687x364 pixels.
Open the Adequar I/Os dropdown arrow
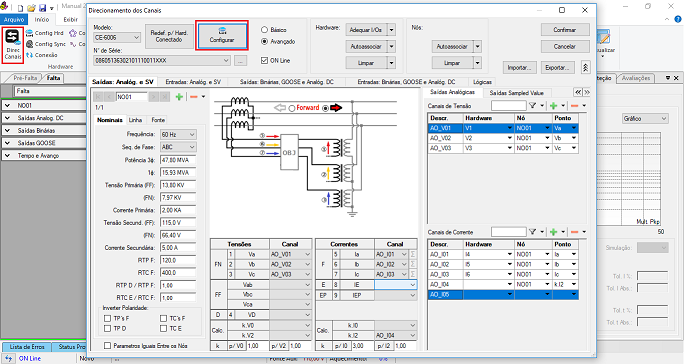(x=392, y=30)
